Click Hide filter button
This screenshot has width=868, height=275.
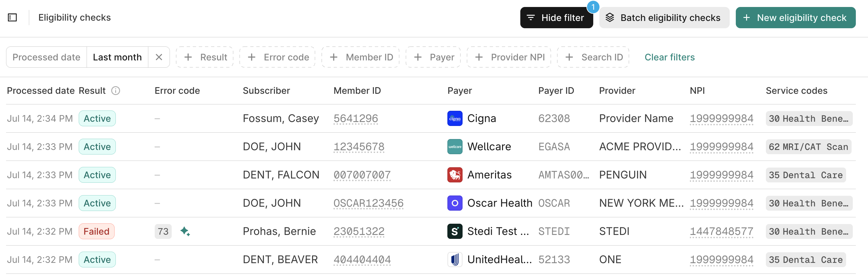(556, 18)
